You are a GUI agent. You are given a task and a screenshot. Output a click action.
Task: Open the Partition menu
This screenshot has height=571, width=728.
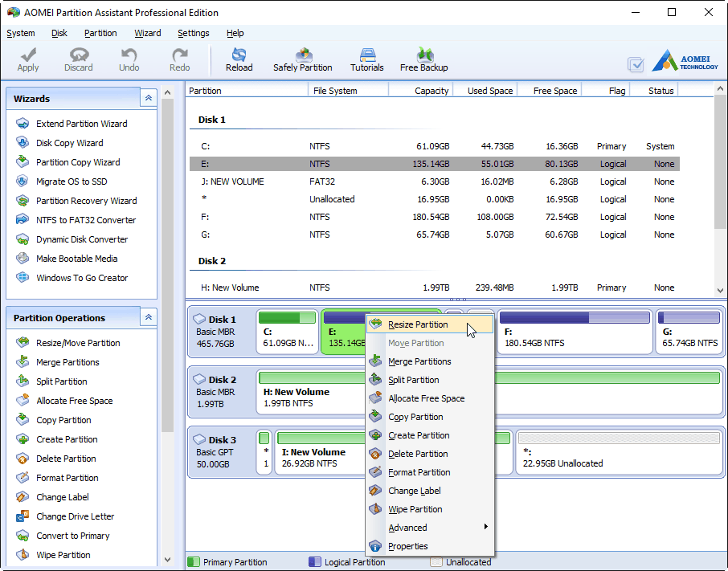[100, 33]
